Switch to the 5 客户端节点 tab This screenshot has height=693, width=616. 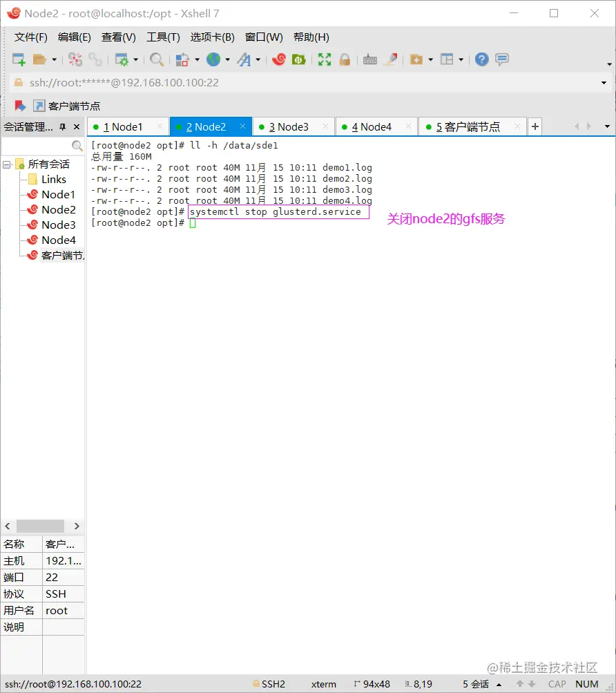pyautogui.click(x=472, y=127)
